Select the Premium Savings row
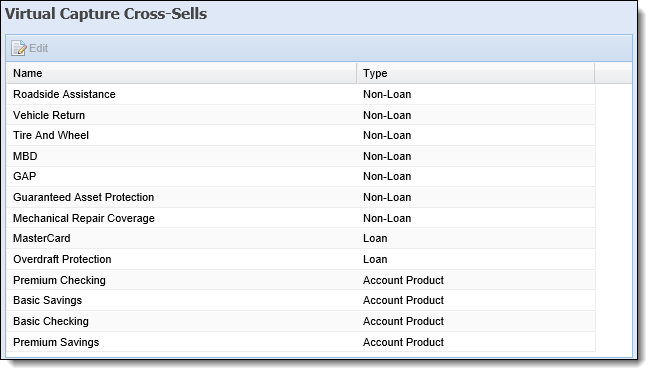653x375 pixels. [x=301, y=342]
